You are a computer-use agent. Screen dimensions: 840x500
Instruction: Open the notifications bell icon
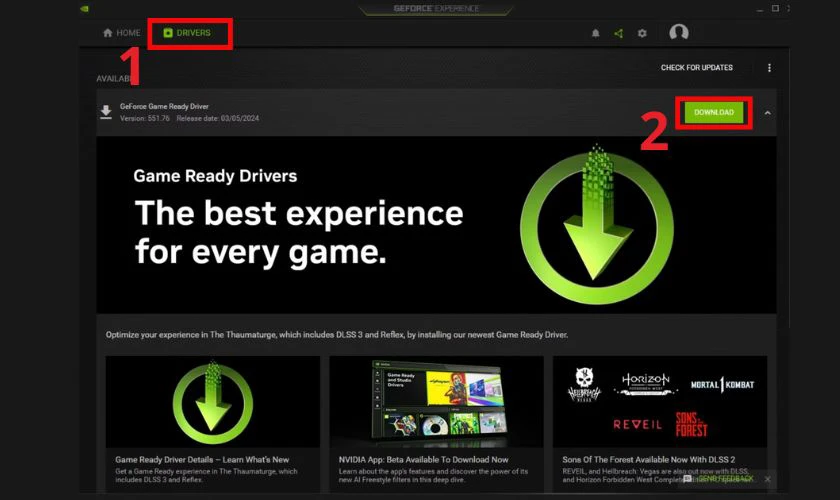[595, 33]
